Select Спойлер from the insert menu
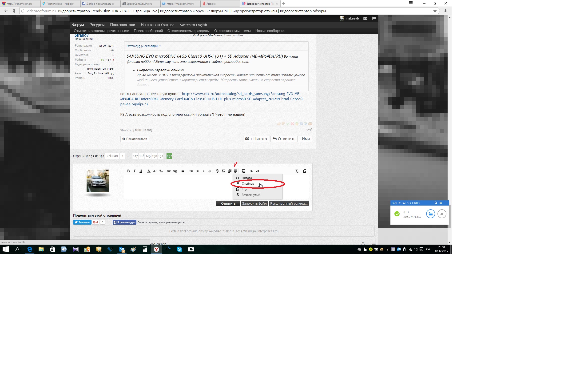The height and width of the screenshot is (389, 588). pyautogui.click(x=248, y=184)
